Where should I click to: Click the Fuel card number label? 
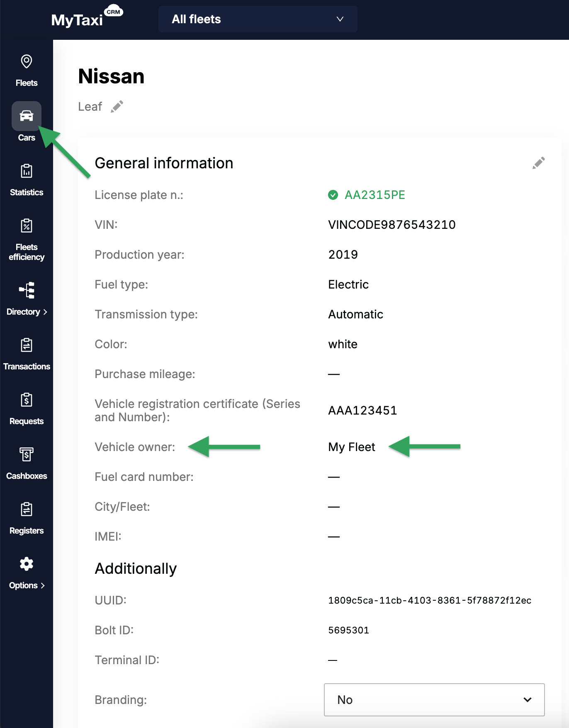tap(144, 477)
